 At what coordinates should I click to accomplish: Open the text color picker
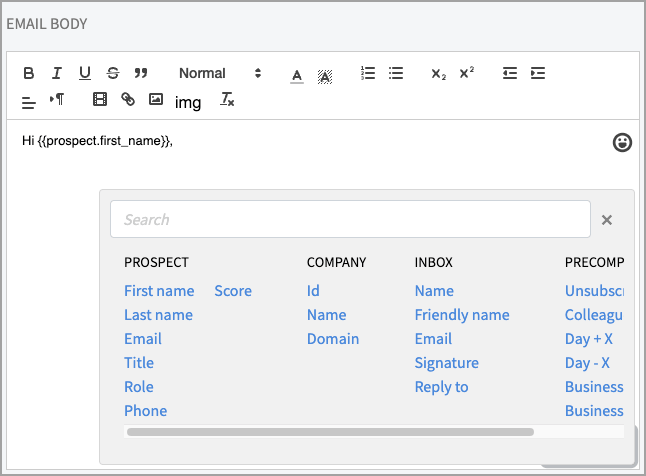point(296,74)
